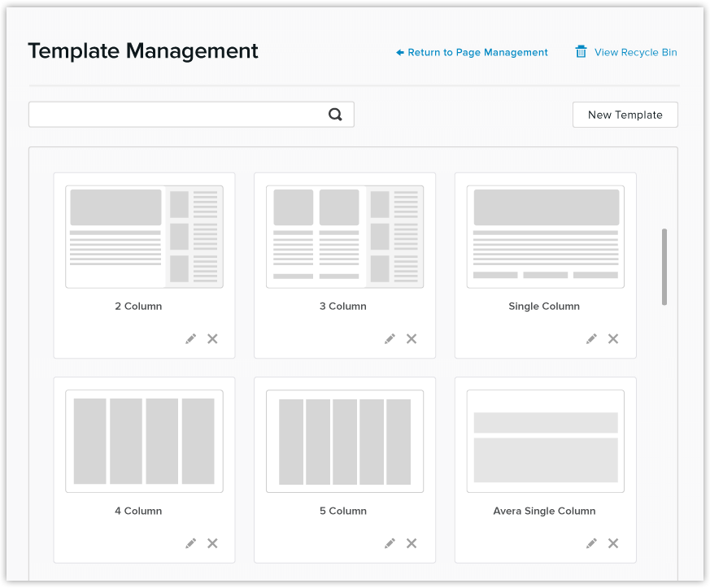Click the "2 Column" label
Image resolution: width=710 pixels, height=588 pixels.
(x=138, y=306)
